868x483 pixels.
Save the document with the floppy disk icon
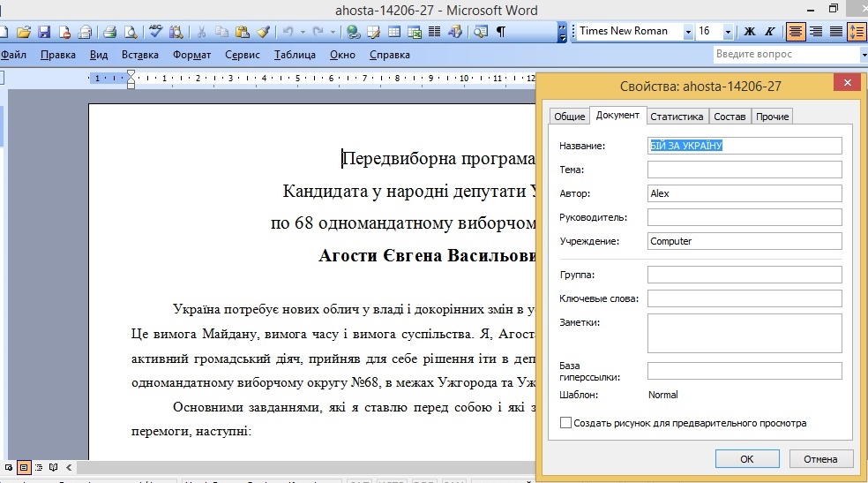[44, 32]
